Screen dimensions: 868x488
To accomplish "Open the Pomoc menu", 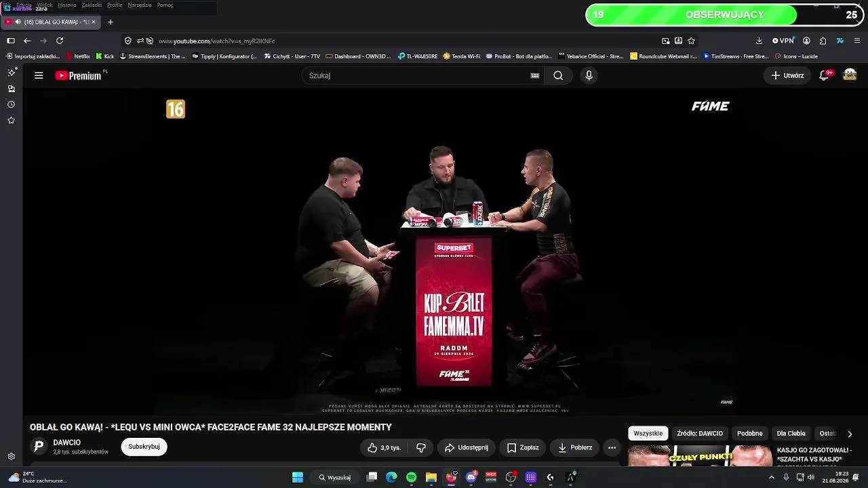I will coord(165,5).
